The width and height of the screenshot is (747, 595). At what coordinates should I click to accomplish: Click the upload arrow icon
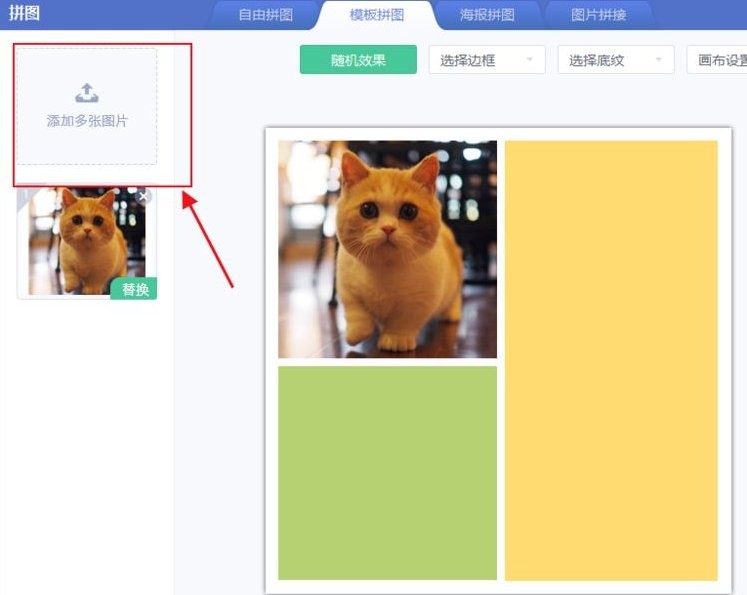point(87,94)
